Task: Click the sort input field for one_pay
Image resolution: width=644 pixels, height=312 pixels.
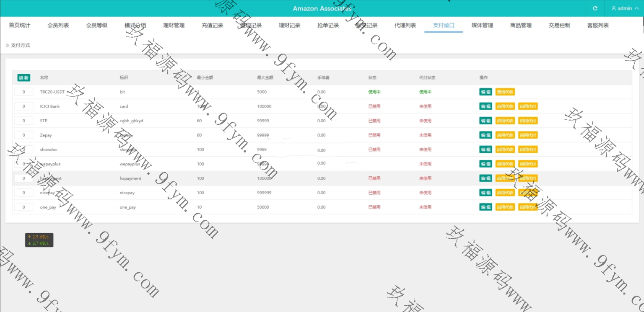Action: (x=24, y=207)
